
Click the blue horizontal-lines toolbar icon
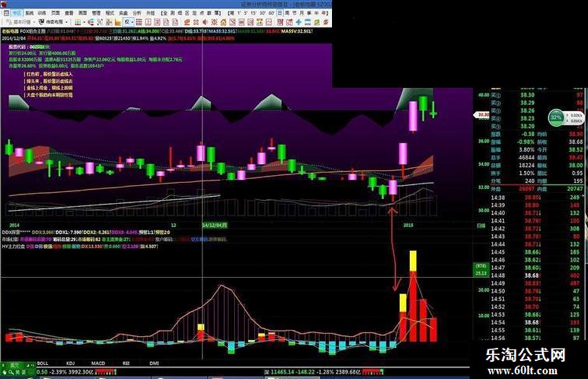click(307, 22)
